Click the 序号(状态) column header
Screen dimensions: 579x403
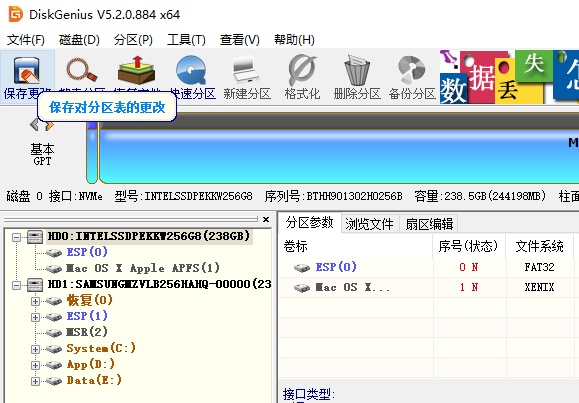tap(469, 246)
